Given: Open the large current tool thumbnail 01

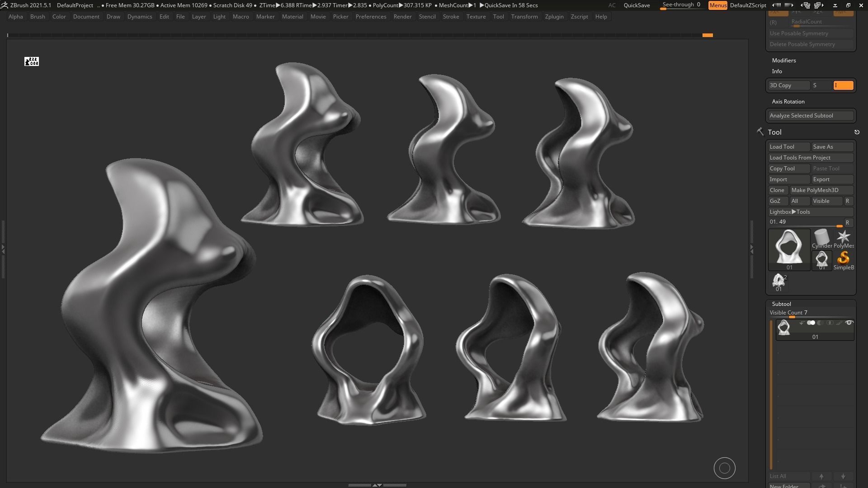Looking at the screenshot, I should click(789, 249).
